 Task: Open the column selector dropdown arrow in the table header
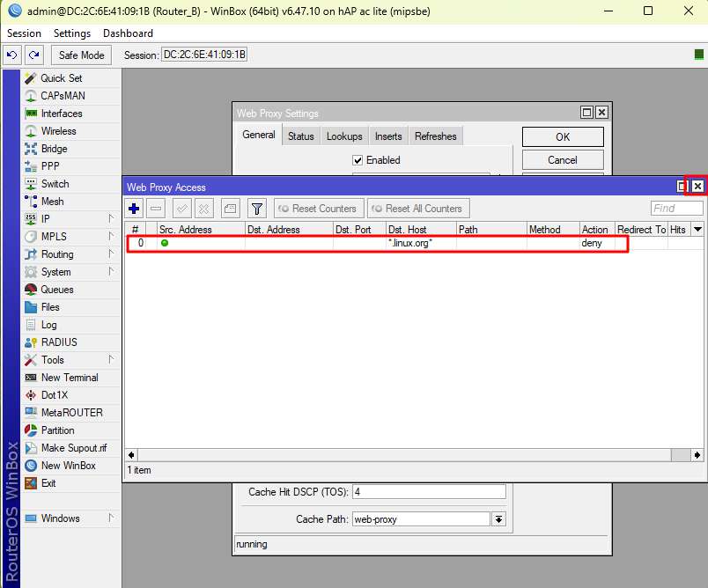[698, 229]
